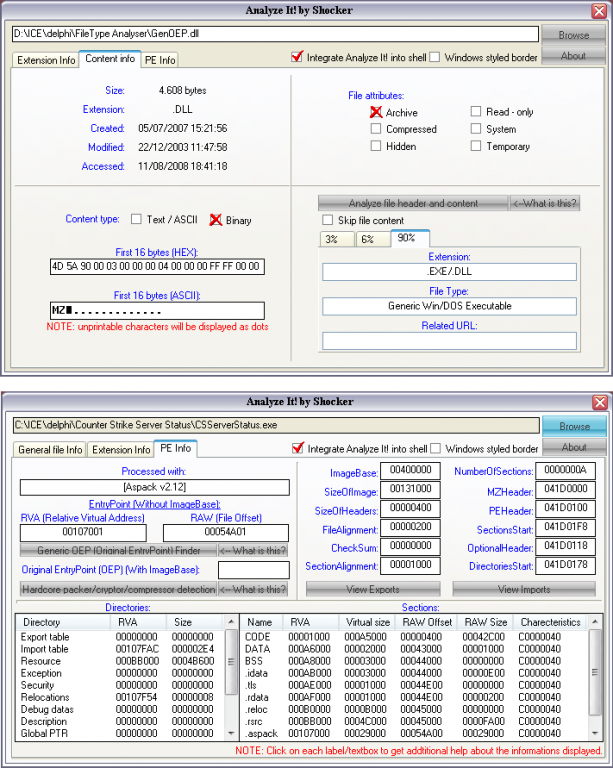Toggle the System attribute checkbox
Viewport: 613px width, 768px height.
coord(476,129)
